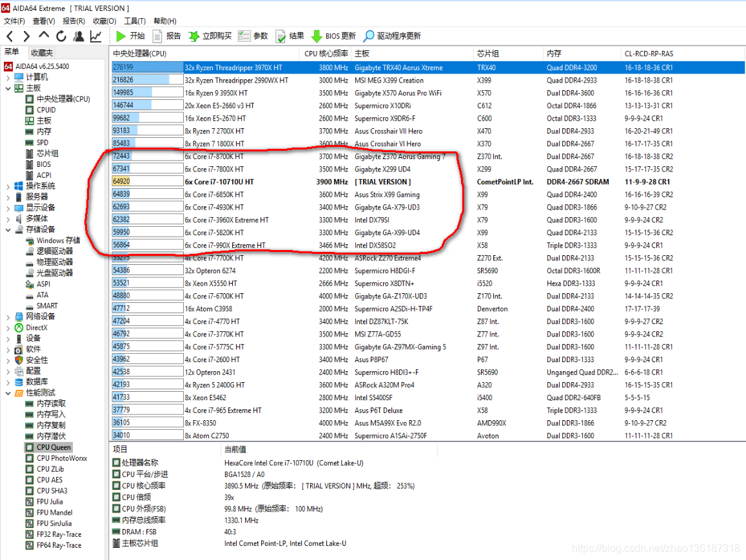Collapse the 主板 tree node
Screen dimensions: 746x560
pos(8,88)
